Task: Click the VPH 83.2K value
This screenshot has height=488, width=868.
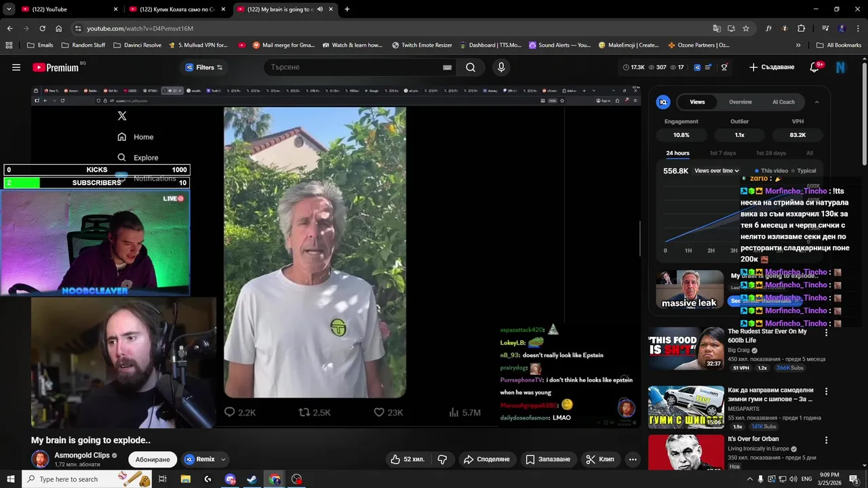Action: [797, 135]
